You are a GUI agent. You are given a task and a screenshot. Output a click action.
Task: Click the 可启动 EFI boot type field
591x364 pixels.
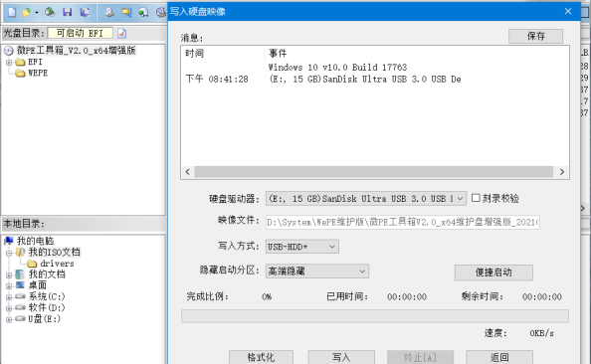pyautogui.click(x=80, y=33)
